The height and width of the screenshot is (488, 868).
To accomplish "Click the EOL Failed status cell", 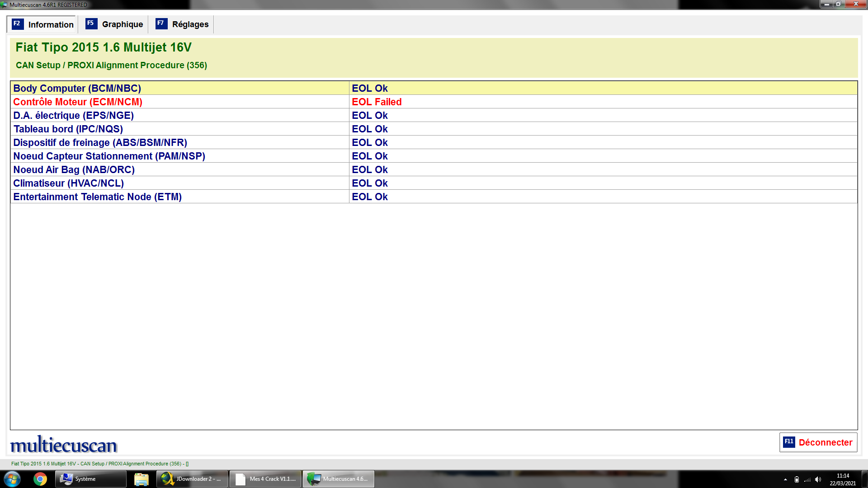I will pos(377,102).
